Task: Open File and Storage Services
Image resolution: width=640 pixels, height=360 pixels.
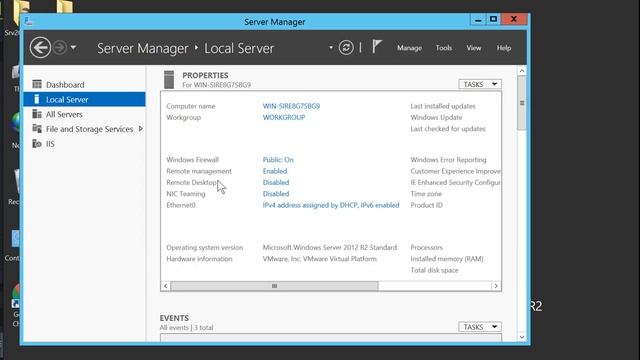Action: pyautogui.click(x=84, y=129)
